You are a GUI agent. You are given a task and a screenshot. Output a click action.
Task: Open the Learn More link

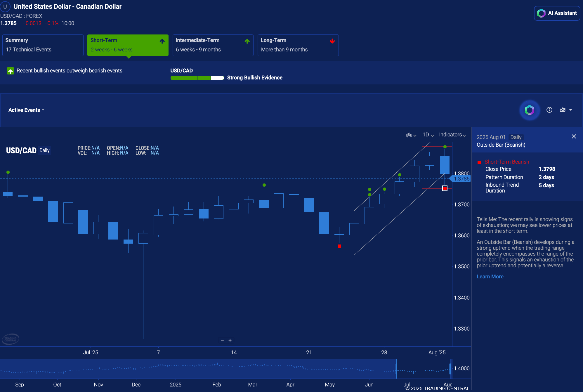click(x=490, y=277)
